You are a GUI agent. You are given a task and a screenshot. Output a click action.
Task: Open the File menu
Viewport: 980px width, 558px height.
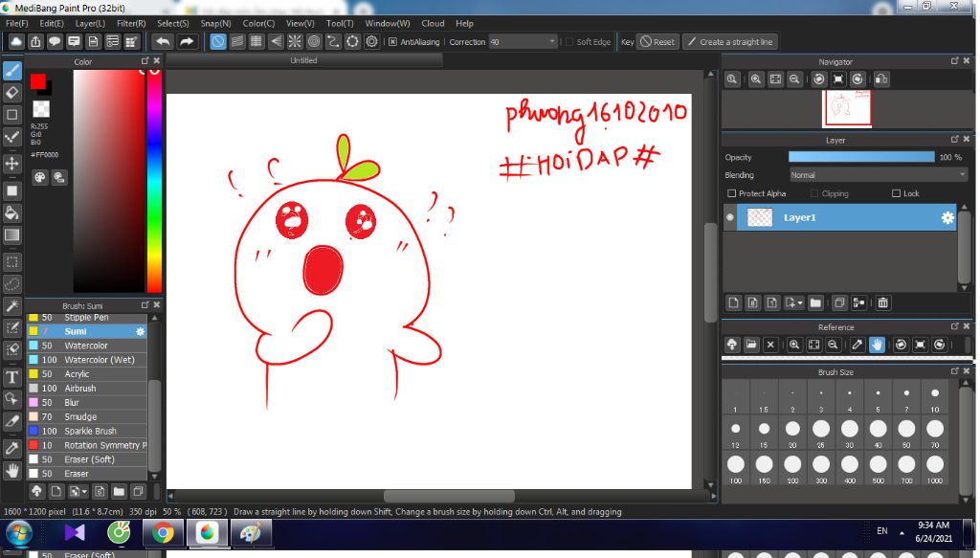pyautogui.click(x=17, y=23)
